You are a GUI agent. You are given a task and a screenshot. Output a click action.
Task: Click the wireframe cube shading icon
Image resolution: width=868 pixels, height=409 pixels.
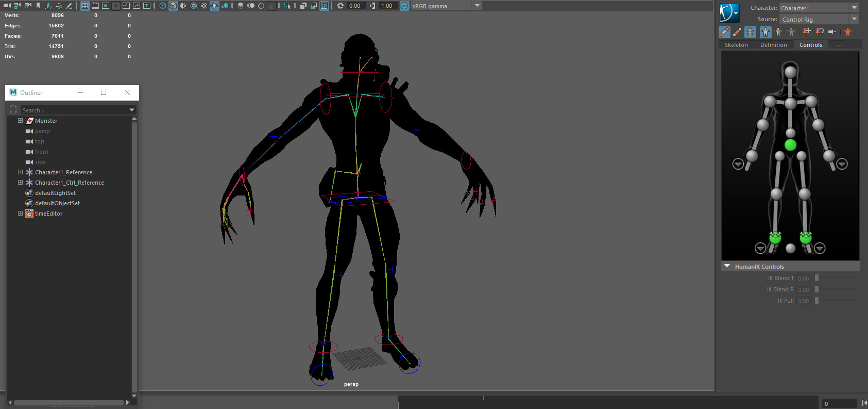163,6
